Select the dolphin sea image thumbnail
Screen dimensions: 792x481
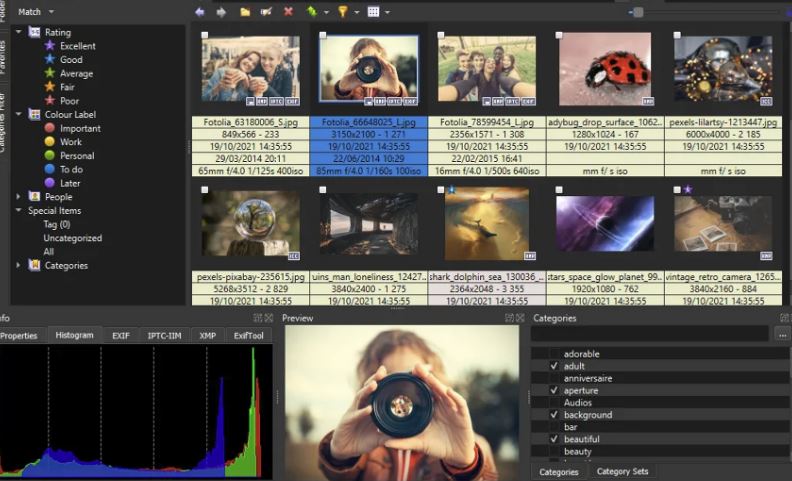click(x=487, y=223)
